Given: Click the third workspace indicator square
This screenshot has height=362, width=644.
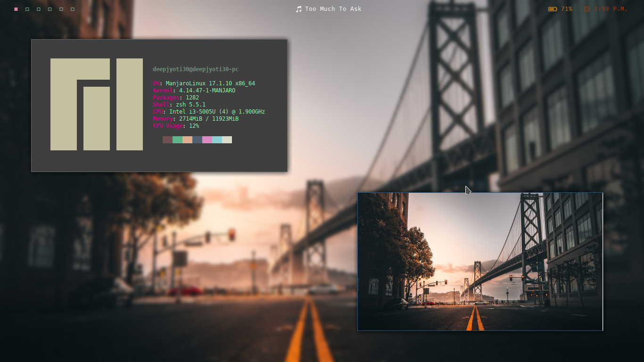Looking at the screenshot, I should pos(38,8).
